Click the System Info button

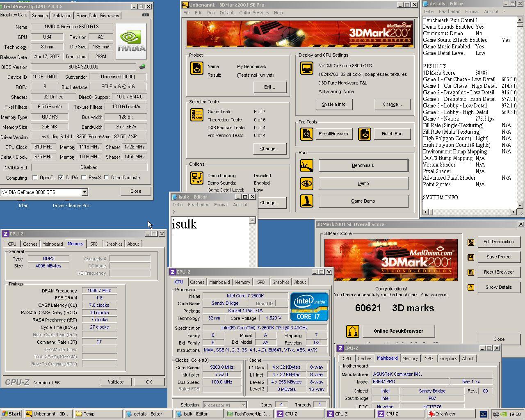tap(334, 105)
